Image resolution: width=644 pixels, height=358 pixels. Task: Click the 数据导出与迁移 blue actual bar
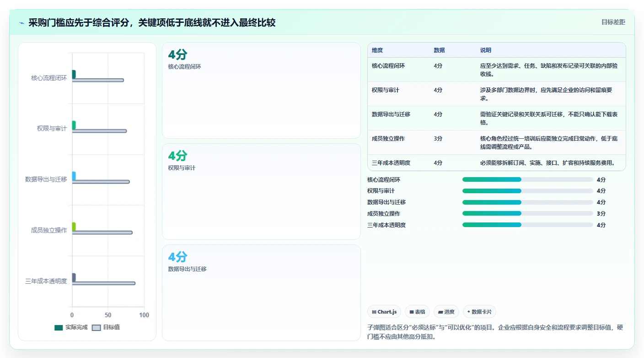click(x=74, y=176)
